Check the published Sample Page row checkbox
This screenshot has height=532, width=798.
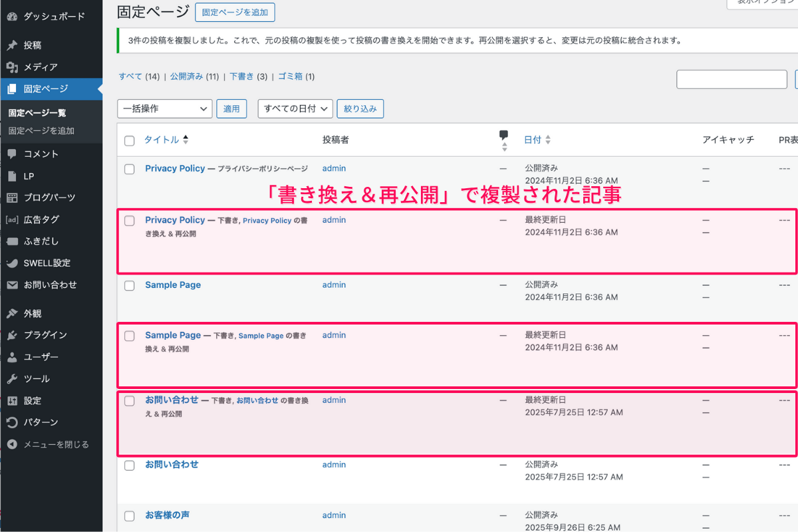(x=130, y=285)
